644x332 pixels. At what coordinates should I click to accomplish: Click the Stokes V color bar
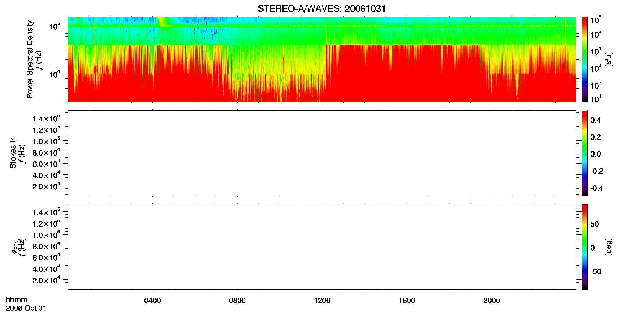(585, 153)
